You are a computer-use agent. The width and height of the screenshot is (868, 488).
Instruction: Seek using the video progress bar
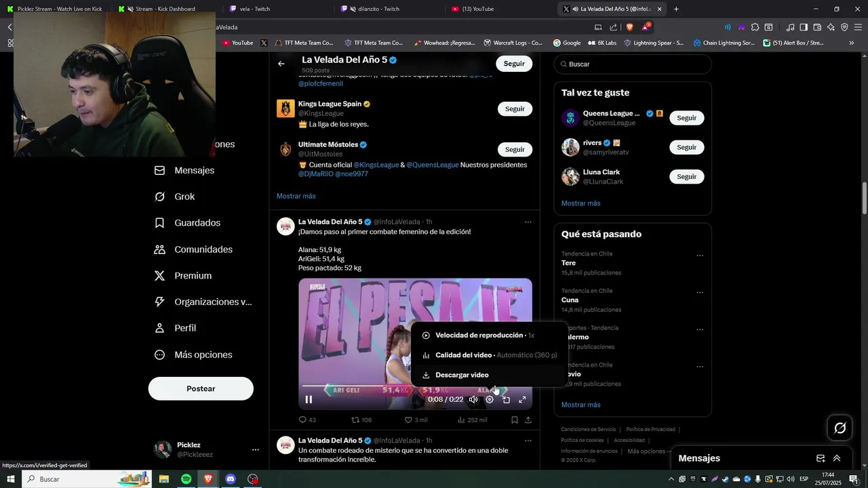(415, 386)
